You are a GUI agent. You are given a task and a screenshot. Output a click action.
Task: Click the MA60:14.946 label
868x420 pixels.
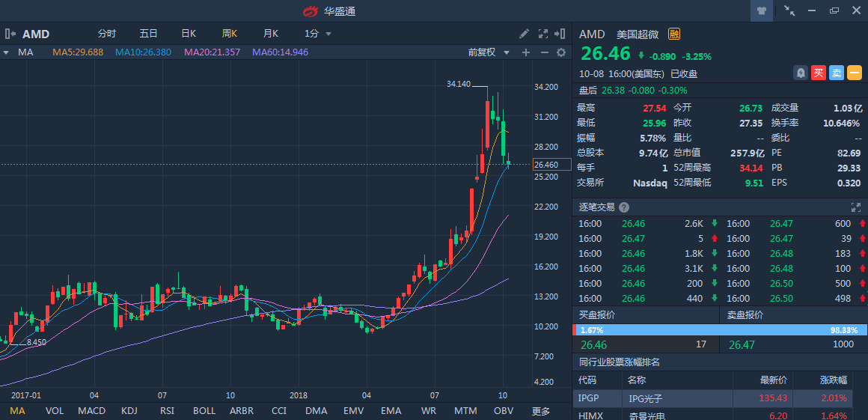point(280,52)
